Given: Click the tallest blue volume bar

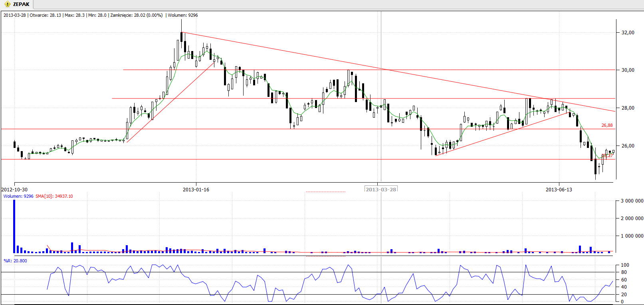Looking at the screenshot, I should [14, 226].
